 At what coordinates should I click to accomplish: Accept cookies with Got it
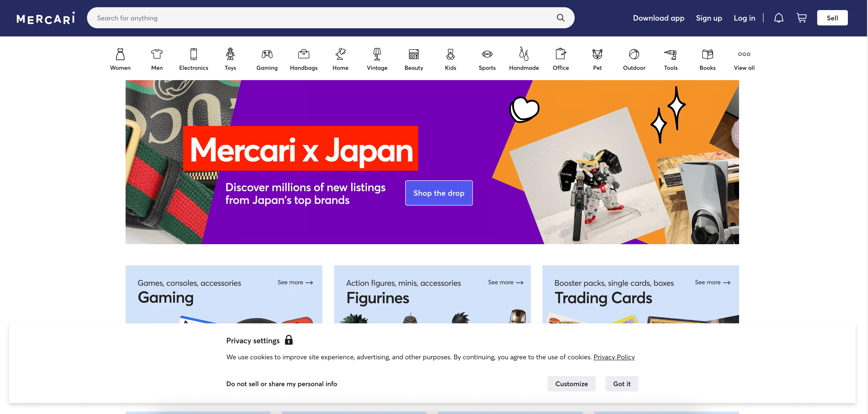621,384
